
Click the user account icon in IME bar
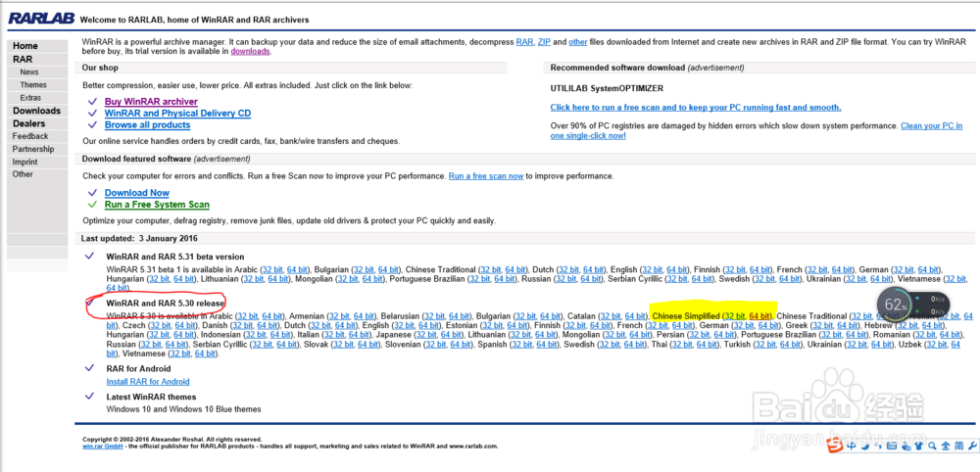point(906,447)
